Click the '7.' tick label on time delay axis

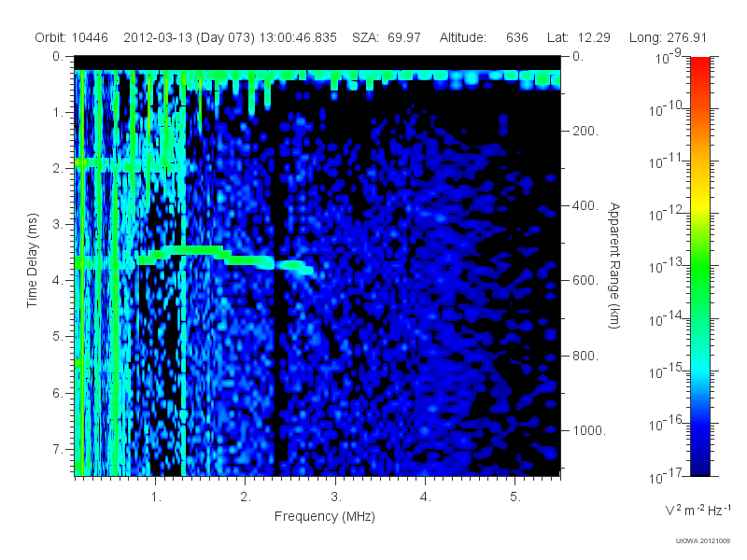[x=58, y=449]
